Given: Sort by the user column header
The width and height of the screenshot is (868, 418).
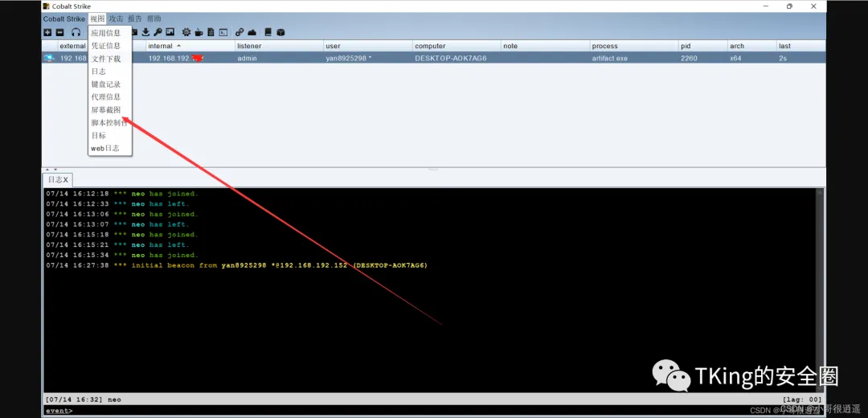Looking at the screenshot, I should click(368, 46).
